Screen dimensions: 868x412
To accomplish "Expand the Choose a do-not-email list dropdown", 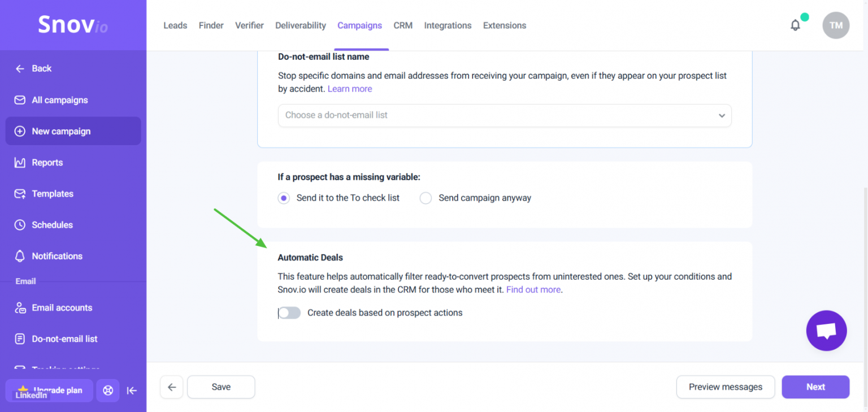I will pos(505,115).
